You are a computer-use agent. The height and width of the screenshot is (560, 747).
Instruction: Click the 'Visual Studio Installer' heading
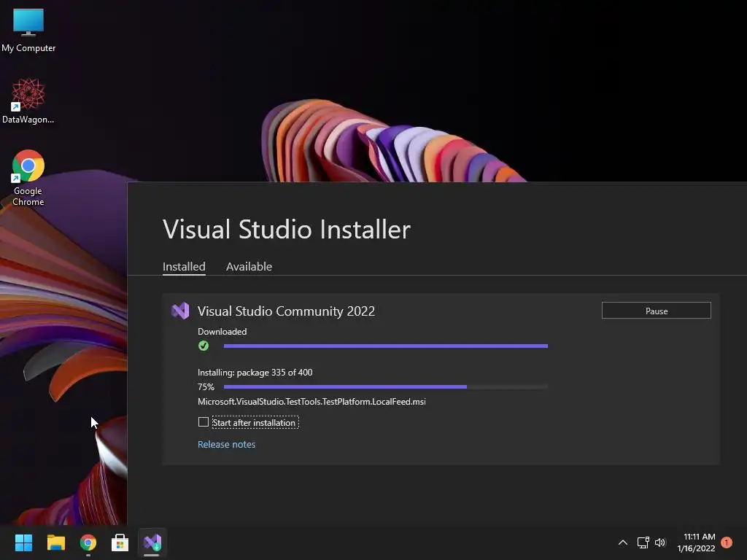(x=286, y=230)
